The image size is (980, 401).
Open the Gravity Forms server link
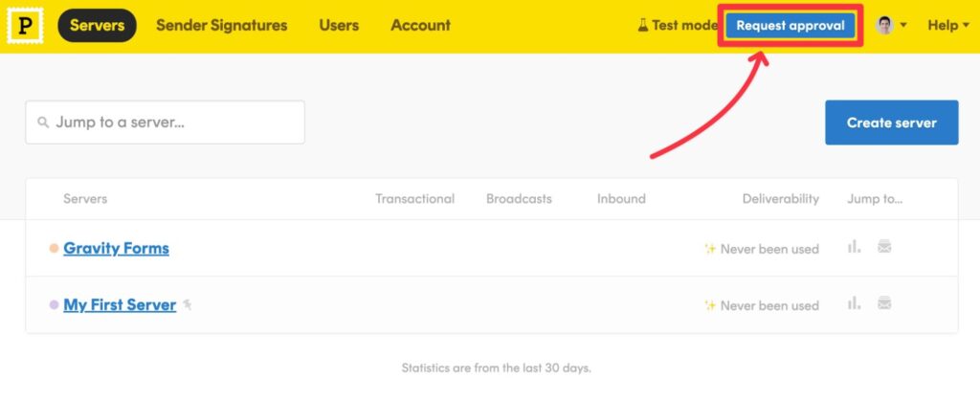pos(116,248)
